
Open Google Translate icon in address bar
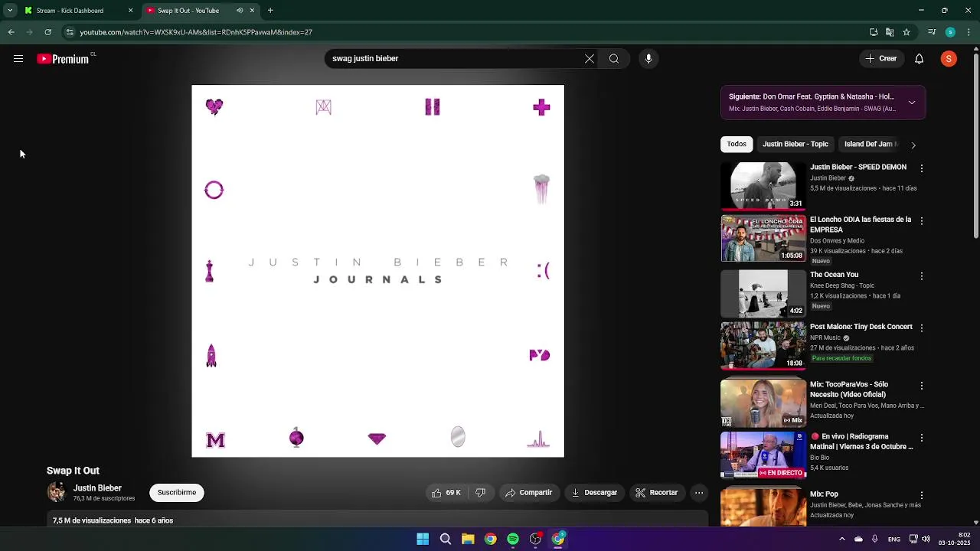point(890,32)
